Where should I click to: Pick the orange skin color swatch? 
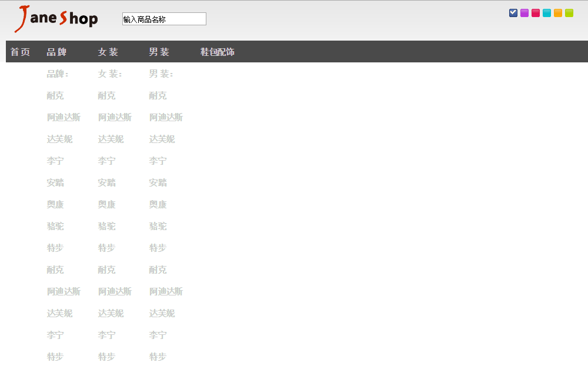558,13
